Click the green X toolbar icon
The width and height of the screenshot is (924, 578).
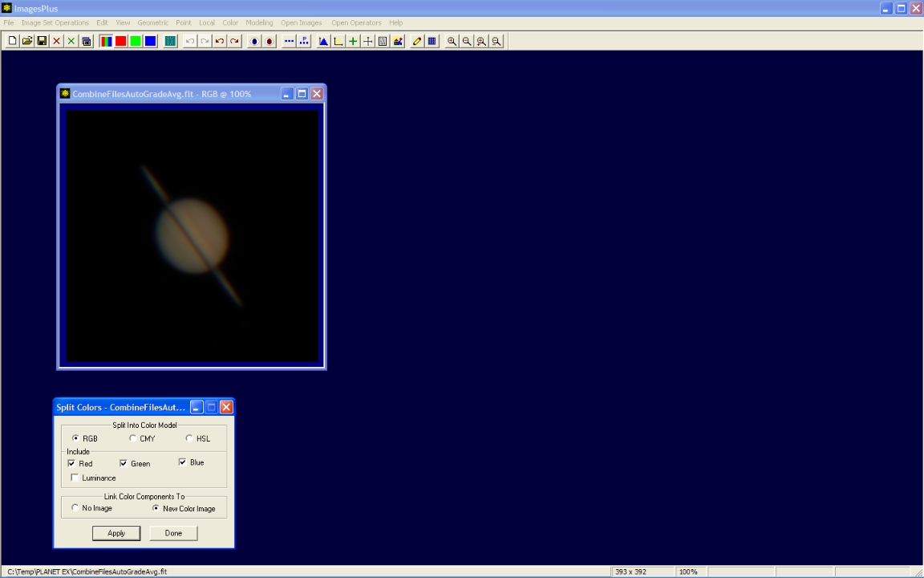[71, 41]
